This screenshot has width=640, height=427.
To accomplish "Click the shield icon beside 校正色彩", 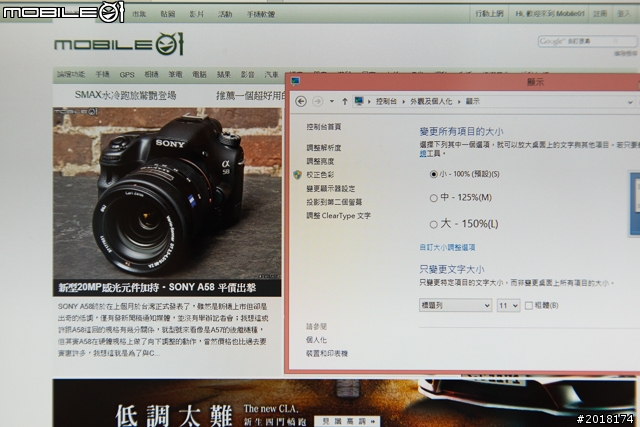I will (298, 175).
